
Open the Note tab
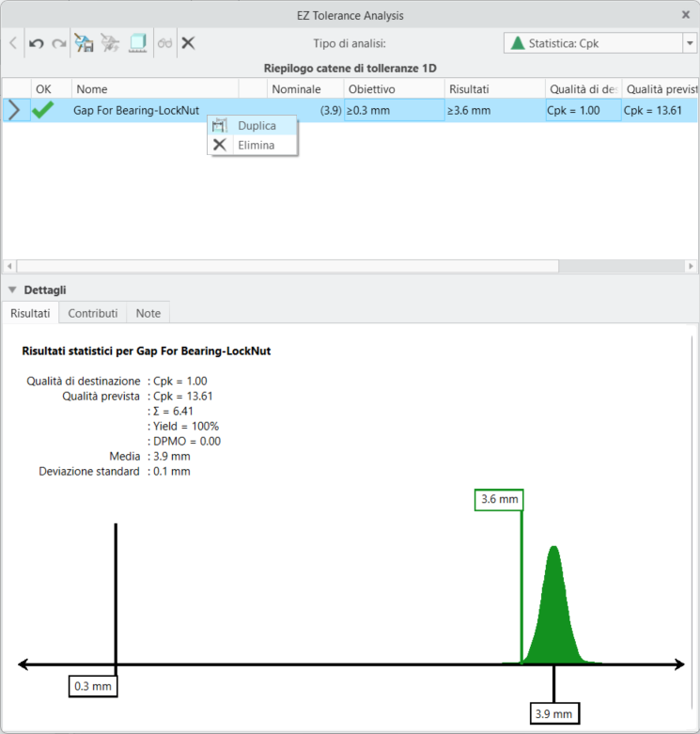pos(148,313)
